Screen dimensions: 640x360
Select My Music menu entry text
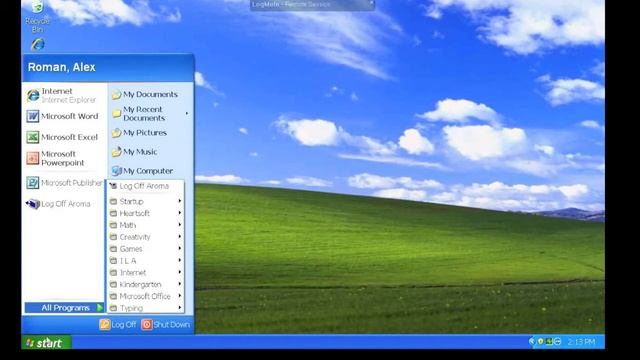pyautogui.click(x=140, y=152)
